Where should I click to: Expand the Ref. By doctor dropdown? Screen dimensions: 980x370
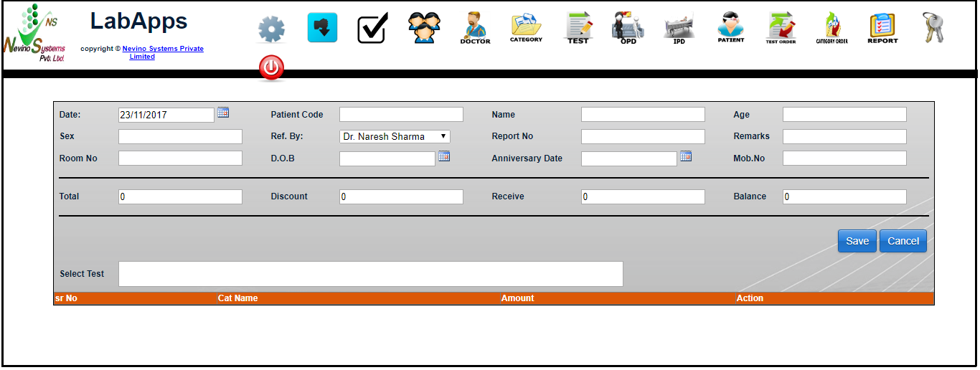click(x=395, y=136)
